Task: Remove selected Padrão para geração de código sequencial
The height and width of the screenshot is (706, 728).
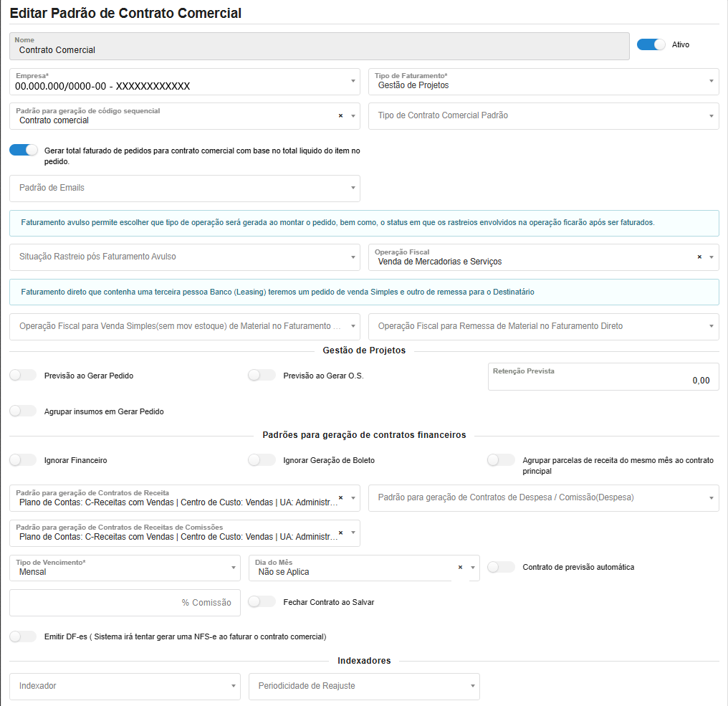Action: [340, 115]
